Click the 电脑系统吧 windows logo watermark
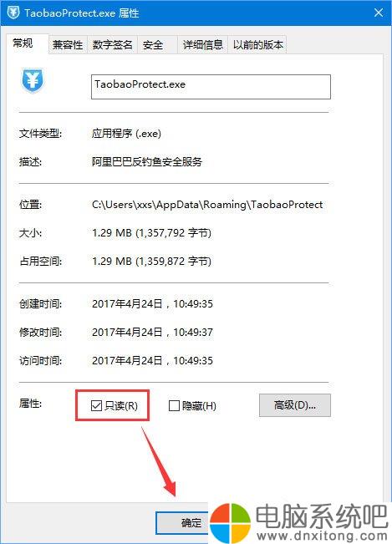The image size is (392, 544). pyautogui.click(x=229, y=523)
